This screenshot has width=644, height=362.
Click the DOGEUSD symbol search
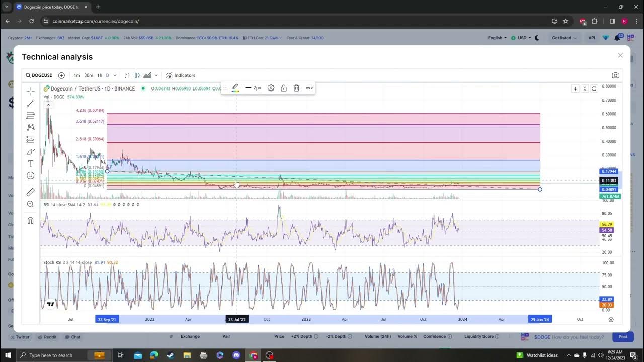pyautogui.click(x=39, y=75)
